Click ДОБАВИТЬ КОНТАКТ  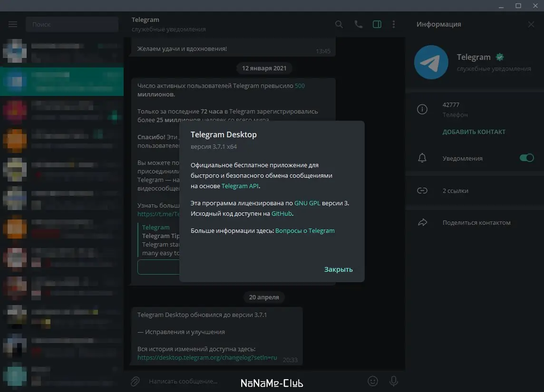[x=474, y=132]
